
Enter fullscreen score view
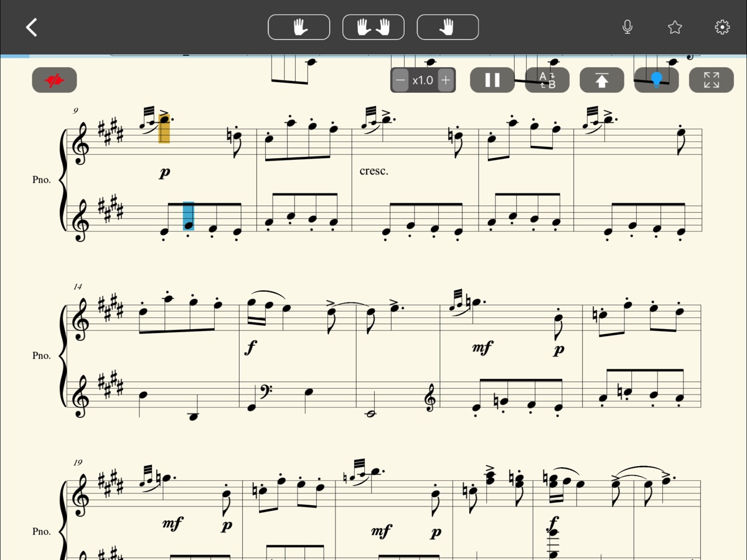(x=712, y=80)
